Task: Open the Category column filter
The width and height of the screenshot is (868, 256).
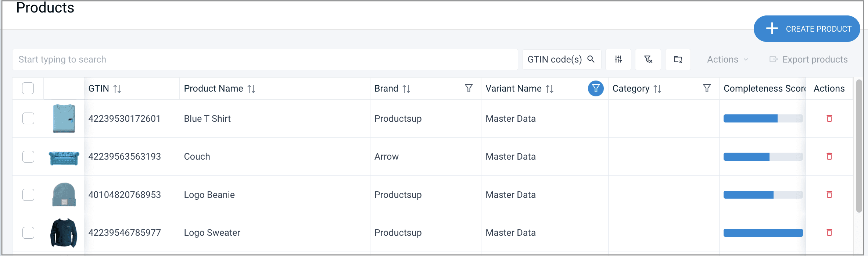Action: pyautogui.click(x=707, y=89)
